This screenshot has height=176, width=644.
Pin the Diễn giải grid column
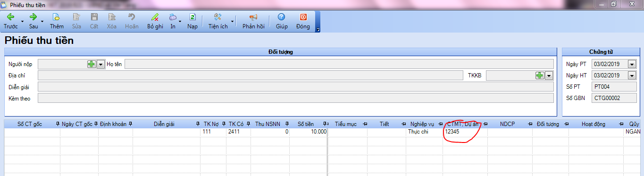tap(198, 124)
